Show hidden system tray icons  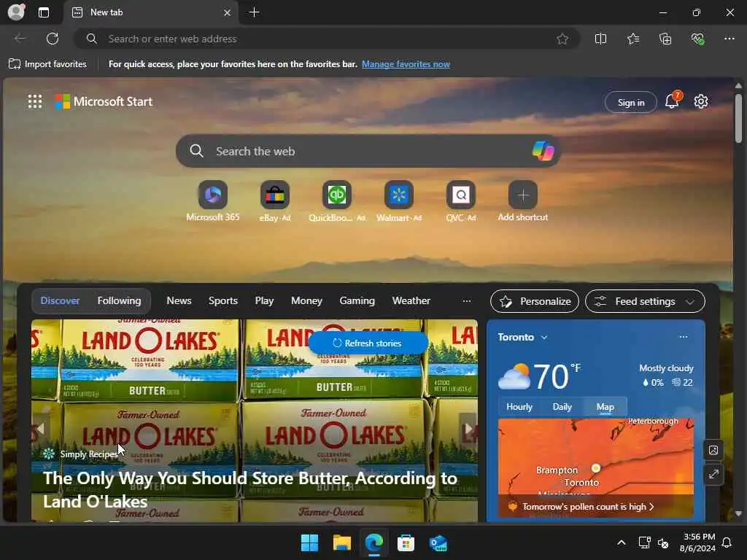coord(622,542)
